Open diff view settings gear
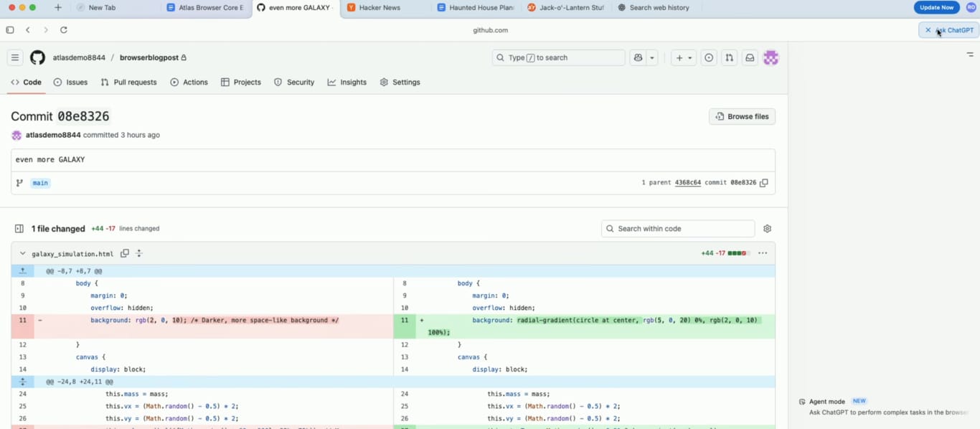980x429 pixels. (x=767, y=229)
